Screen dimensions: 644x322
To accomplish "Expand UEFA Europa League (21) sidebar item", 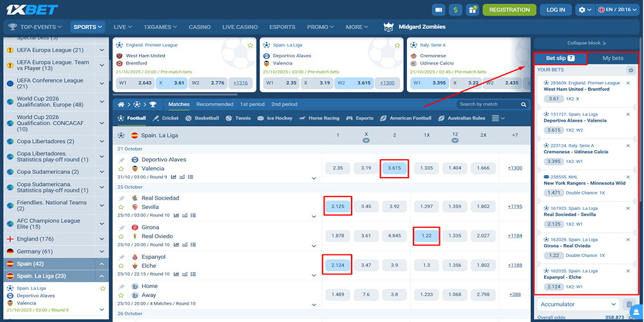I will [102, 50].
